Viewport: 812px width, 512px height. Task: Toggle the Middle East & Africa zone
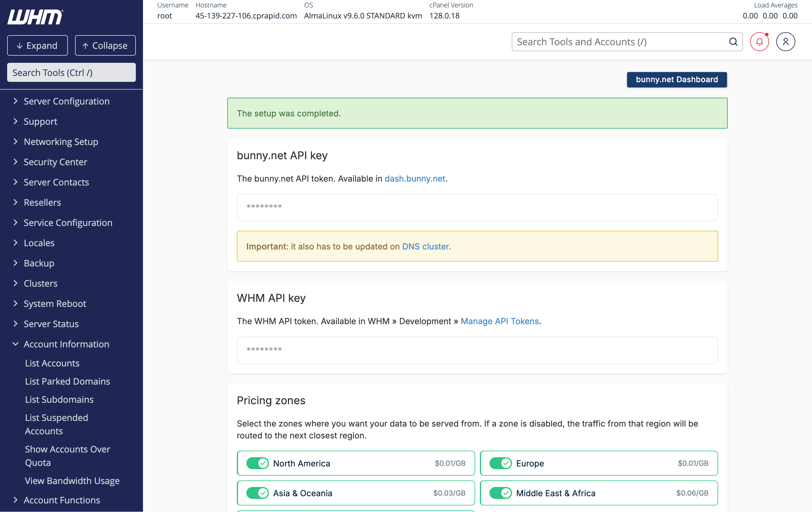[x=500, y=493]
